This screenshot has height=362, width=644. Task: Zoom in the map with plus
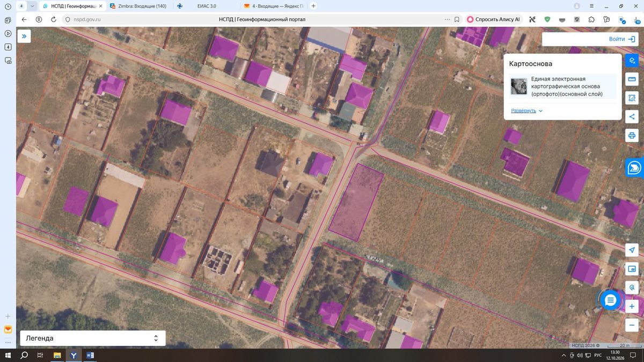pos(632,307)
